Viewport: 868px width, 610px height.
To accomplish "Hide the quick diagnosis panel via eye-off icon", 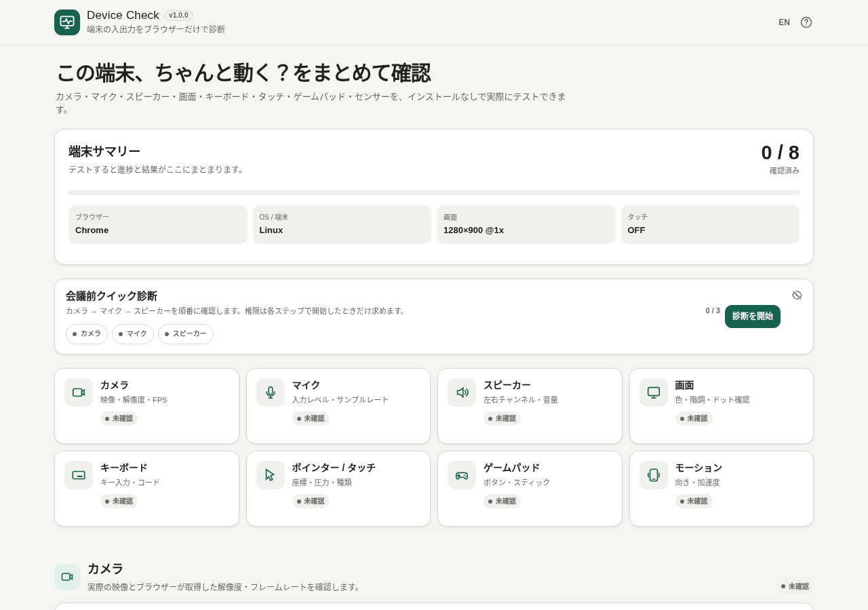I will [x=797, y=295].
